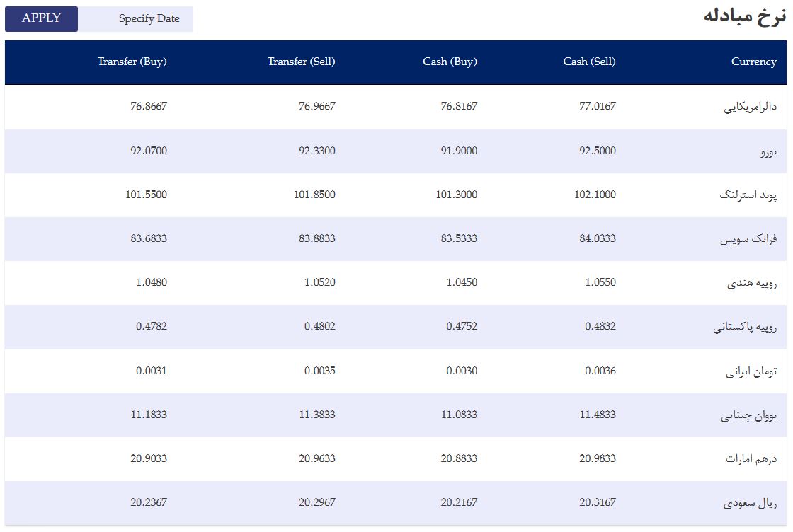Select the Cash (Buy) column header

click(x=450, y=62)
